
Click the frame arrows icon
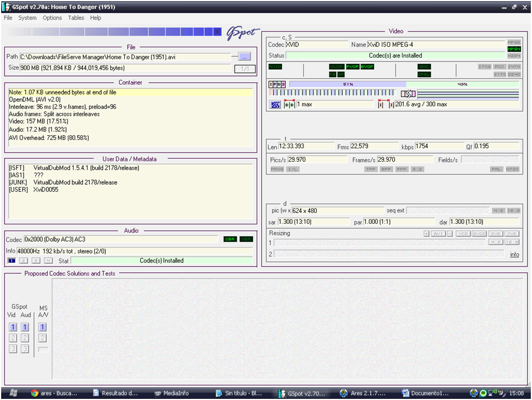click(408, 93)
